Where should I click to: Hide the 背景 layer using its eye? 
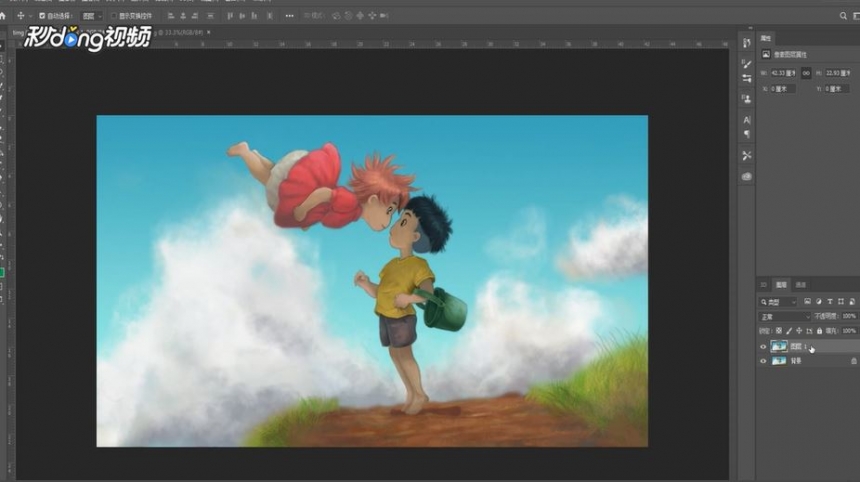pyautogui.click(x=763, y=361)
